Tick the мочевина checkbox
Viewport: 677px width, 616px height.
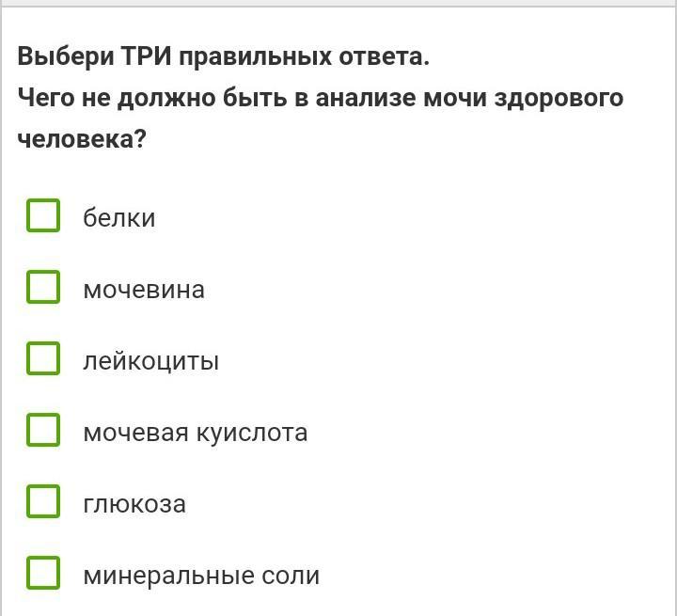pos(43,287)
